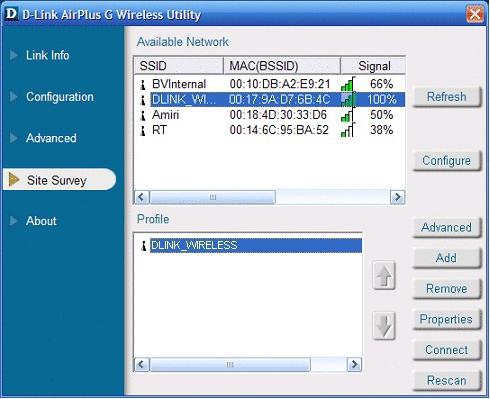Click the Configure button
The height and width of the screenshot is (399, 490).
[447, 161]
